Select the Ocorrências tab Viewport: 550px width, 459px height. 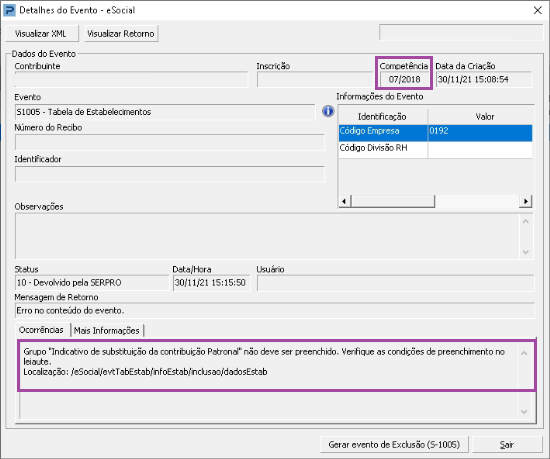[42, 330]
